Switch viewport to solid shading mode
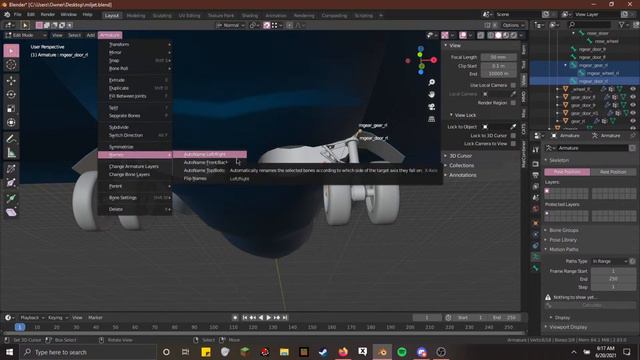 pos(498,36)
